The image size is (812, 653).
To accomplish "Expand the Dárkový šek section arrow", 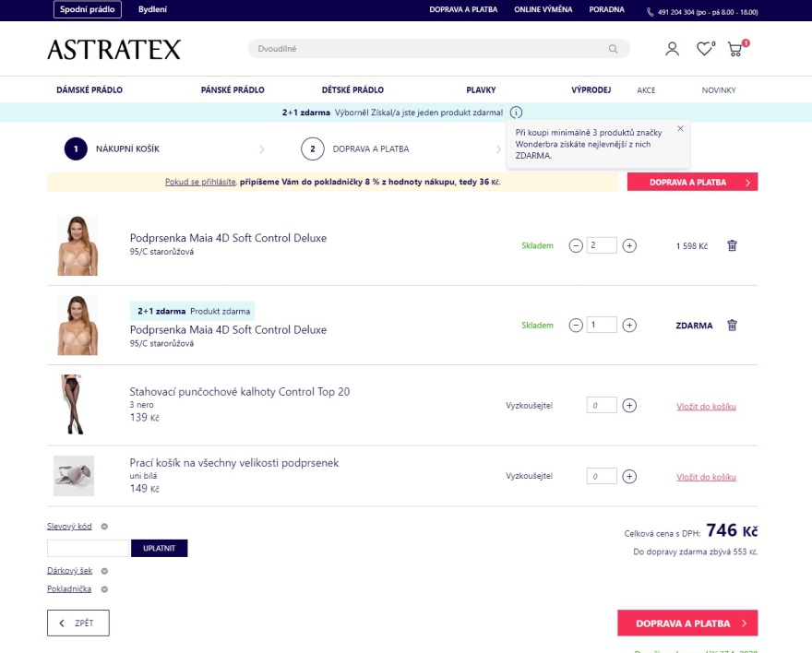I will 104,571.
